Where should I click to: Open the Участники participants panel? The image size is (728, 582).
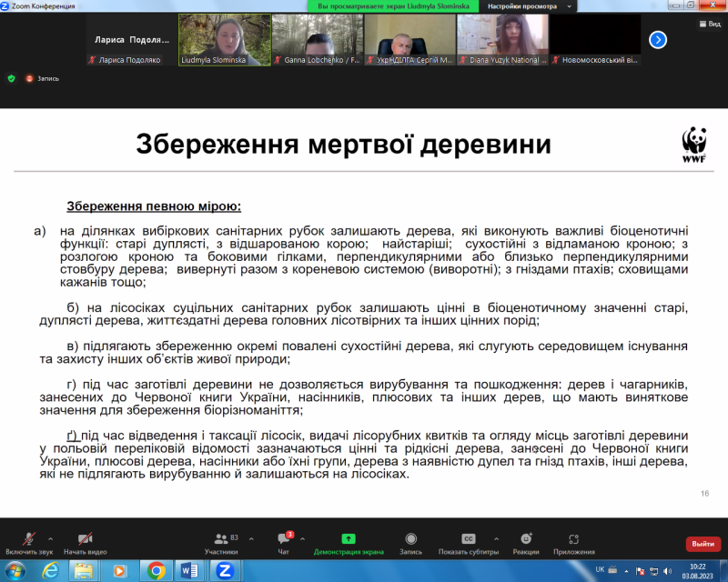220,539
